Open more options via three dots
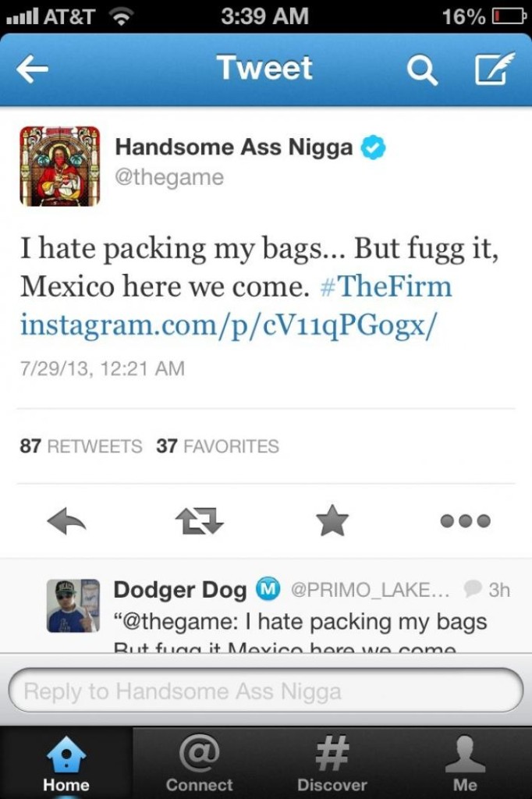This screenshot has height=799, width=532. pos(465,520)
